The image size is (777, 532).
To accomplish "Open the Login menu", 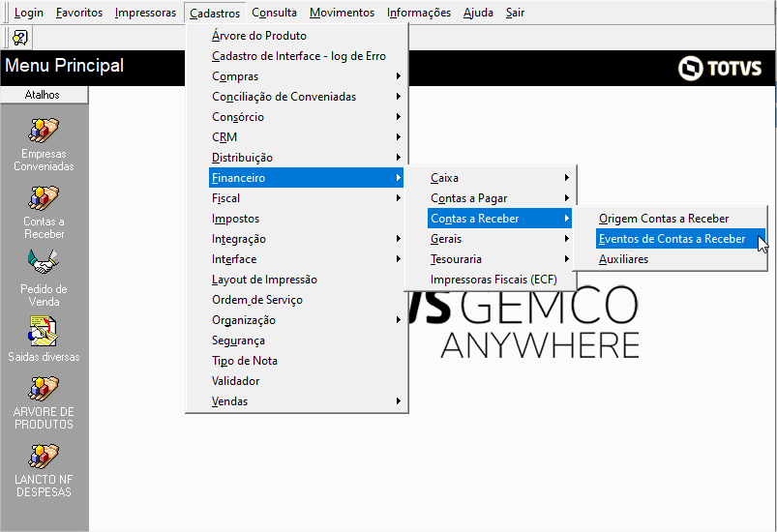I will [x=29, y=13].
